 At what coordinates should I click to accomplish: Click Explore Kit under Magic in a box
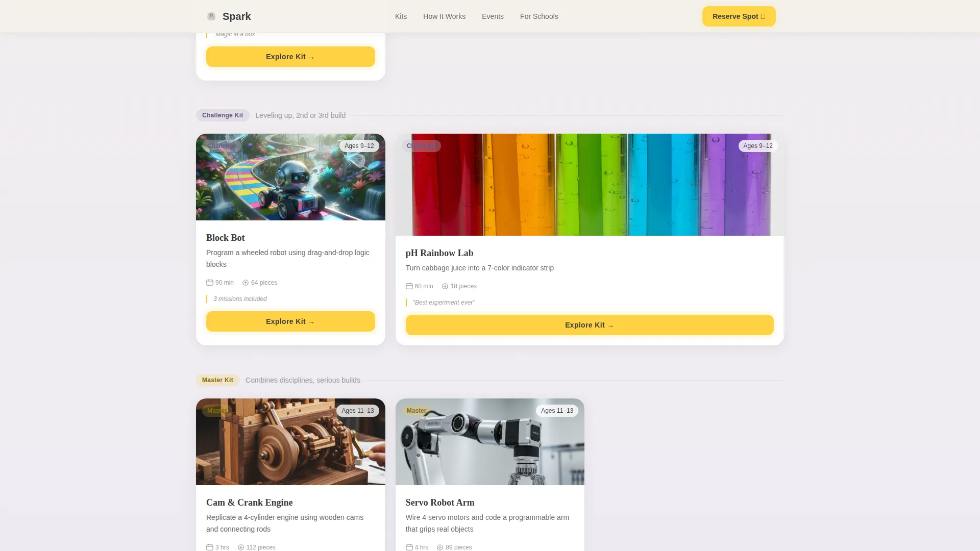click(290, 57)
